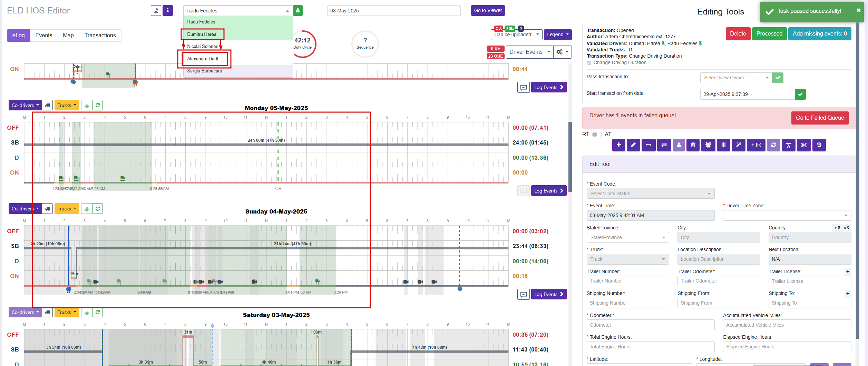Click green dashed marker on Monday timeline
This screenshot has height=366, width=868.
pyautogui.click(x=278, y=152)
